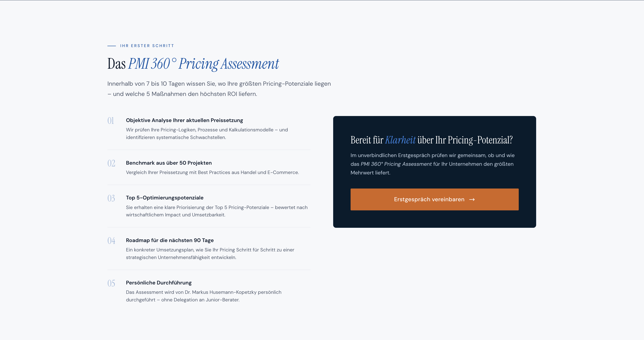644x340 pixels.
Task: Click the orange call-to-action bar
Action: click(435, 199)
